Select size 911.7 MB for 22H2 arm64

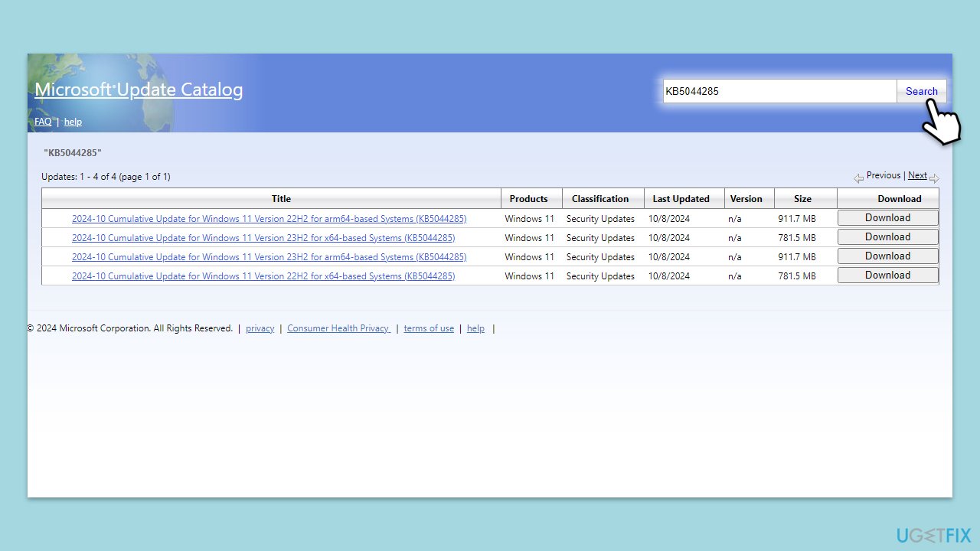[x=797, y=219]
